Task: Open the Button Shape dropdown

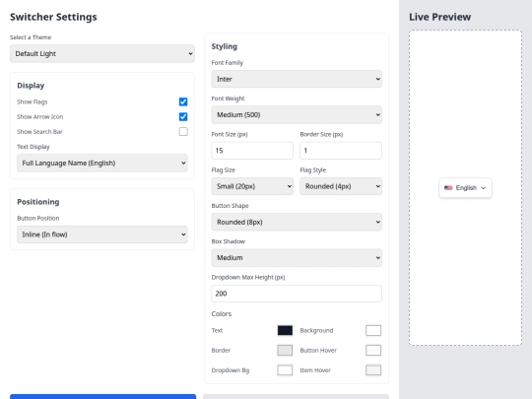Action: click(297, 222)
